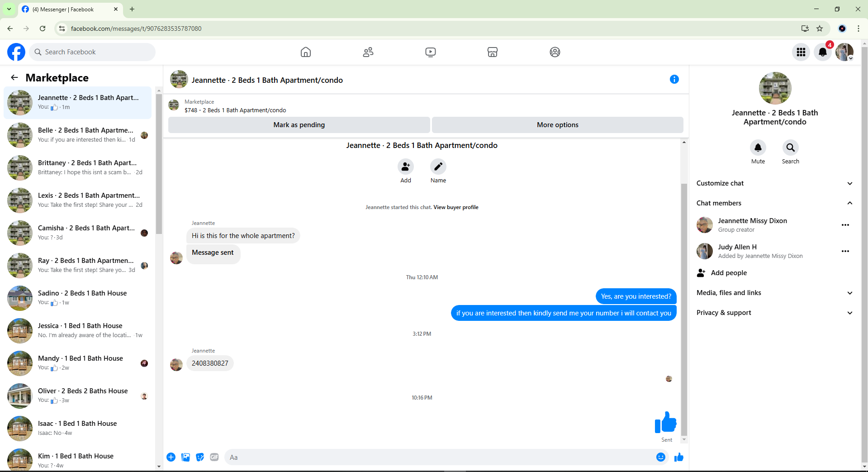Open the browser tab search dropdown
This screenshot has width=868, height=472.
click(x=9, y=9)
